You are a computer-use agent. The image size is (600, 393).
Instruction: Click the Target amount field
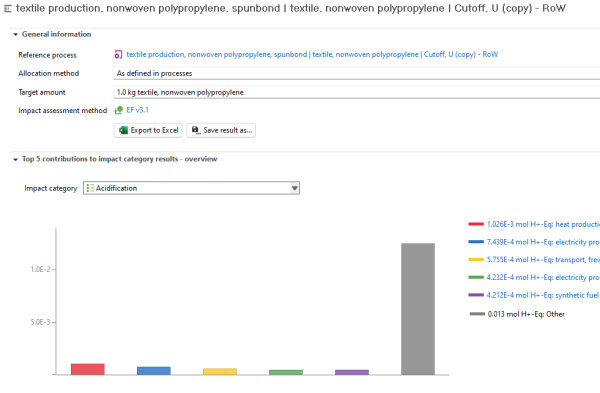coord(356,92)
